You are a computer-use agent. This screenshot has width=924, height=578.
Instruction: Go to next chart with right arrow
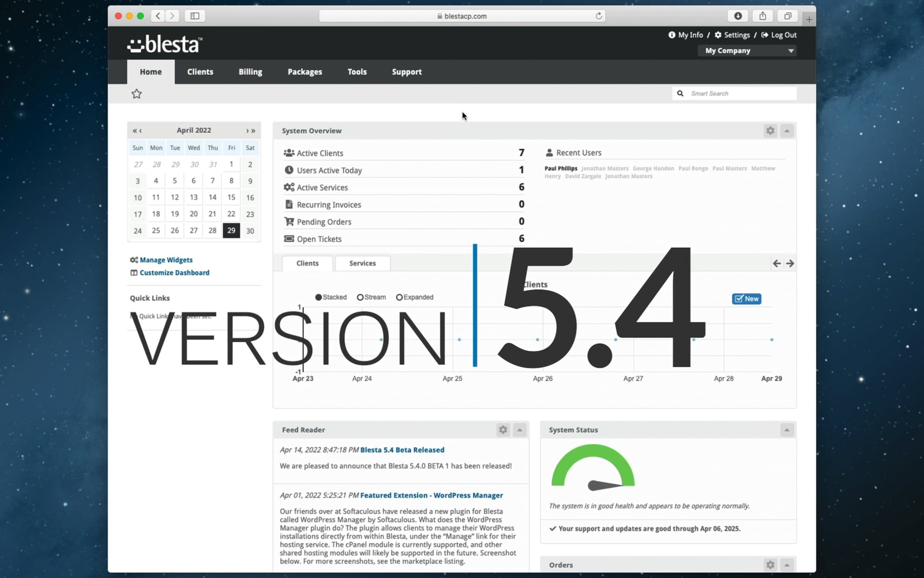tap(790, 264)
